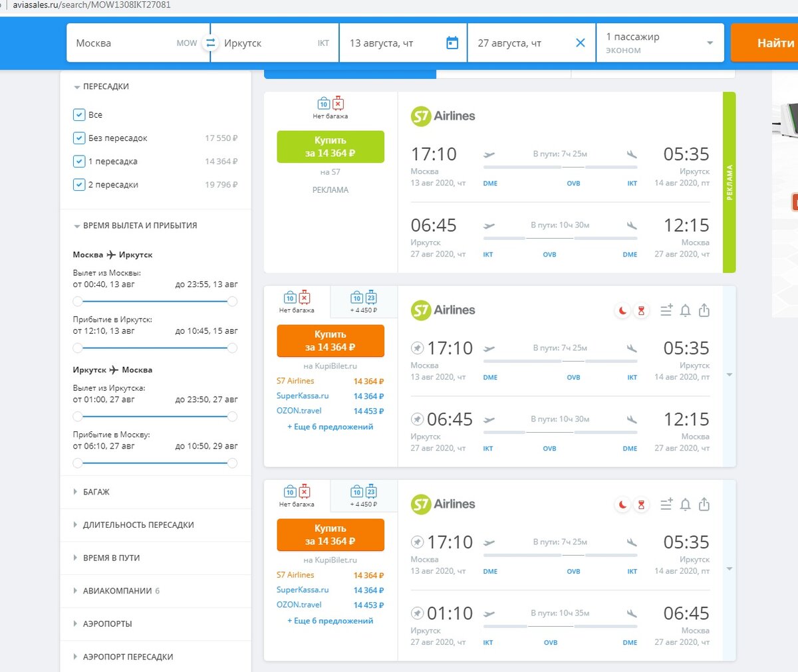The height and width of the screenshot is (672, 798).
Task: Click S7 Airlines logo on the 01:10 return ticket
Action: click(443, 504)
